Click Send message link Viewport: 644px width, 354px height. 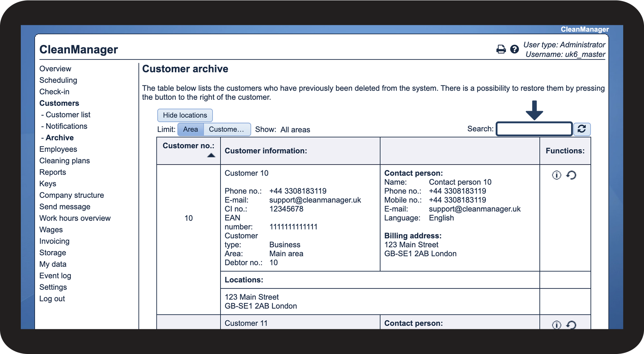tap(65, 207)
